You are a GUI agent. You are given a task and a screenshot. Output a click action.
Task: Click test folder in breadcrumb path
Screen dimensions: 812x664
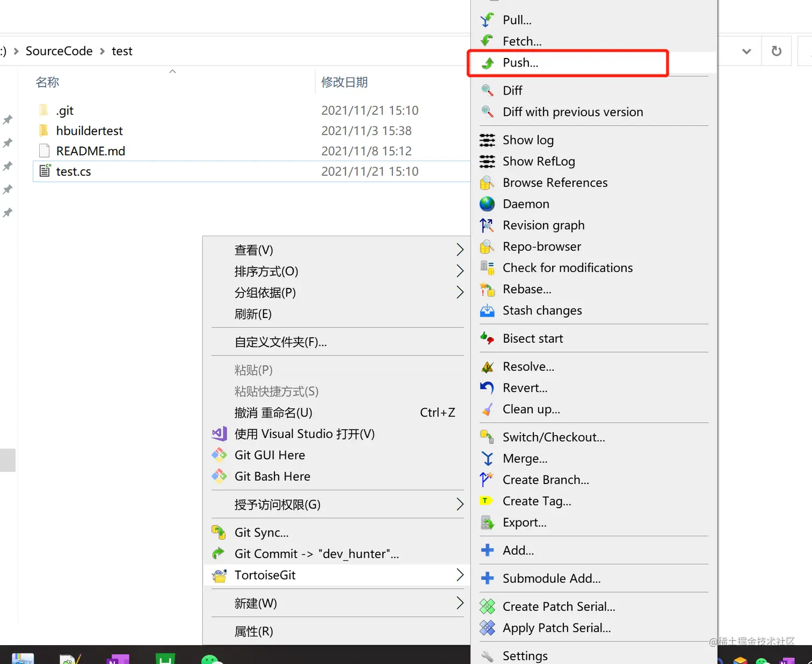click(122, 51)
